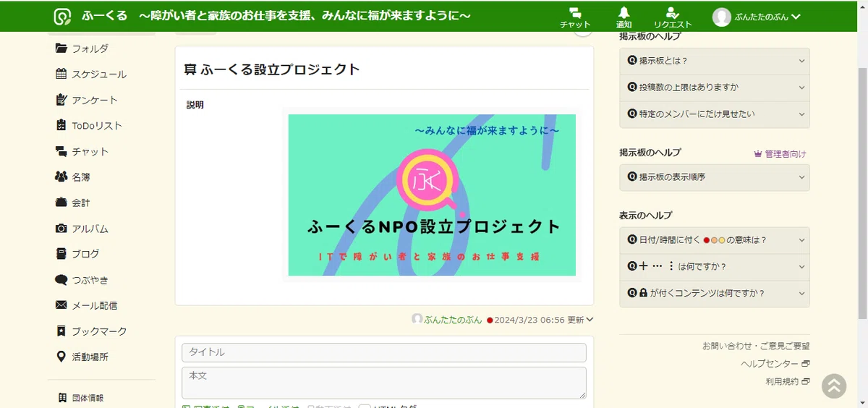
Task: Expand help item 日付/時間に付く●の意味は？
Action: pos(715,240)
